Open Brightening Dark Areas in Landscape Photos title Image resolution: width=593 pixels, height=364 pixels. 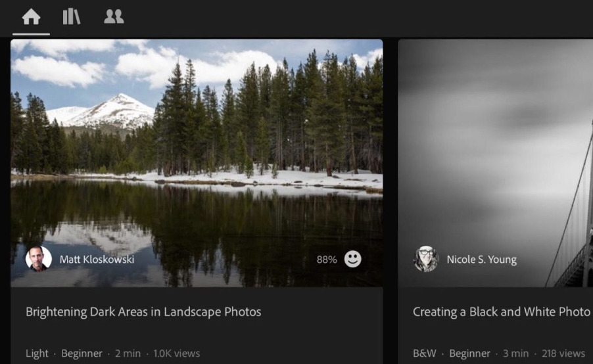[143, 312]
